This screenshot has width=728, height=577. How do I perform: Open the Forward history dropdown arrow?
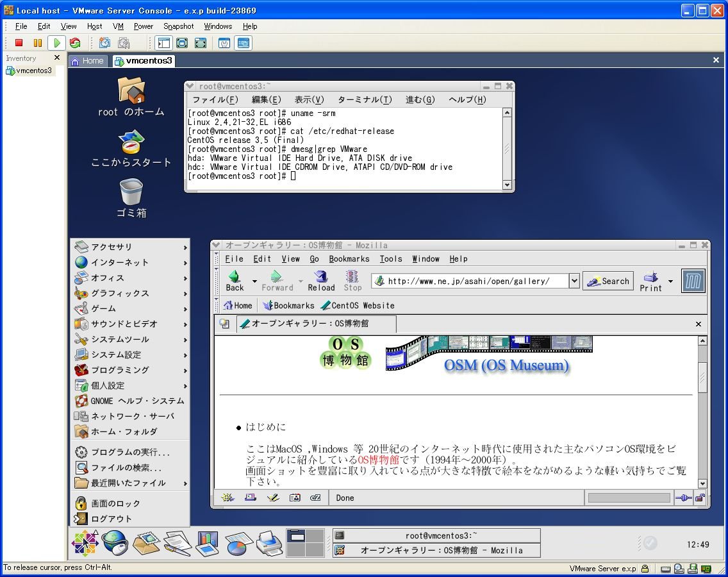point(301,281)
